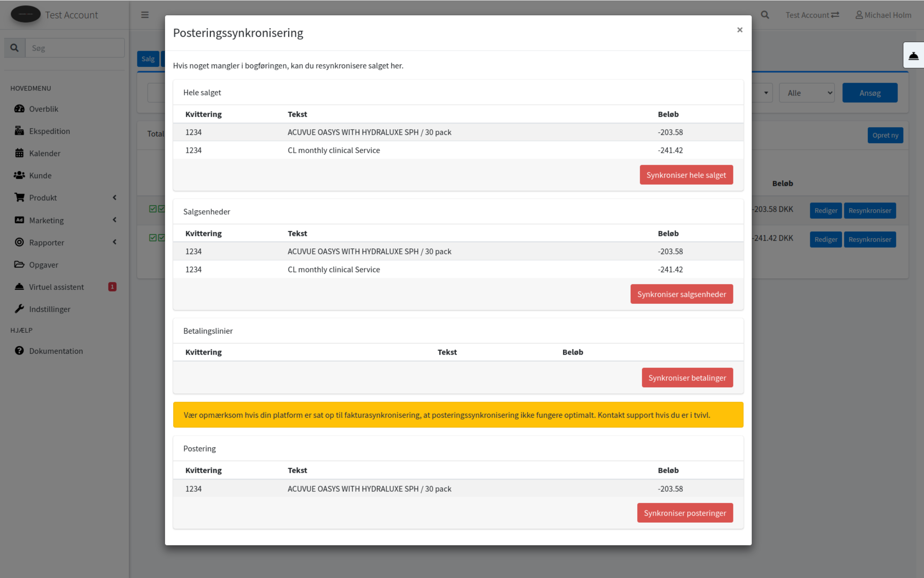Toggle the first green checkbox in first row
Viewport: 924px width, 578px height.
pyautogui.click(x=153, y=209)
